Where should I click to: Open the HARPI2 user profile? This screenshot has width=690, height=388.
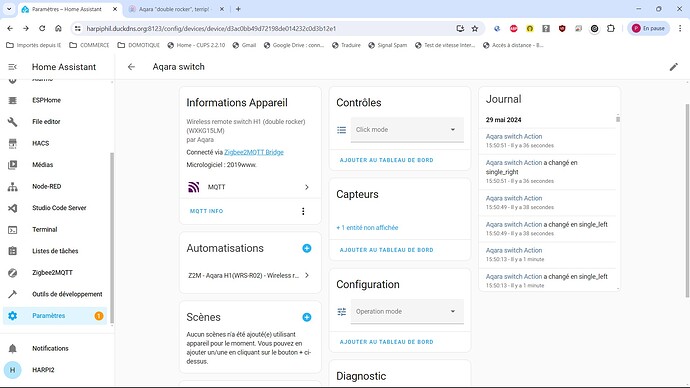click(56, 370)
